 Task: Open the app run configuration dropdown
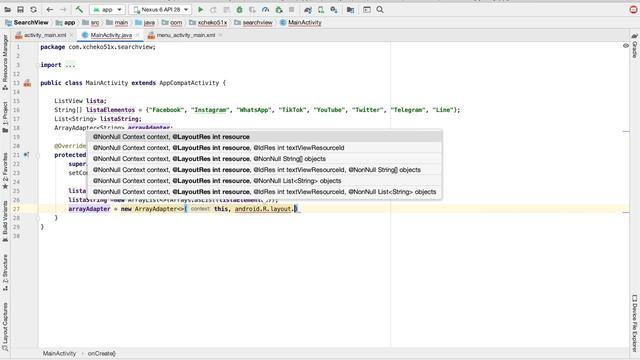point(107,9)
